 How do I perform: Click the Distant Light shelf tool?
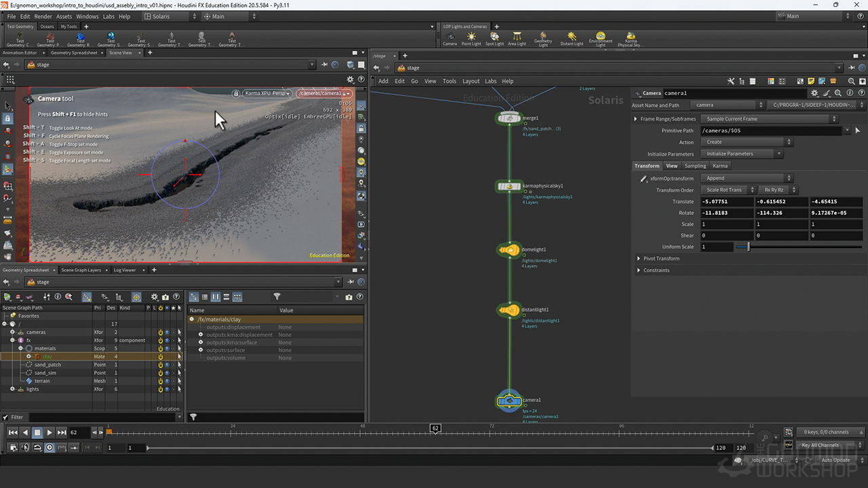[x=572, y=38]
